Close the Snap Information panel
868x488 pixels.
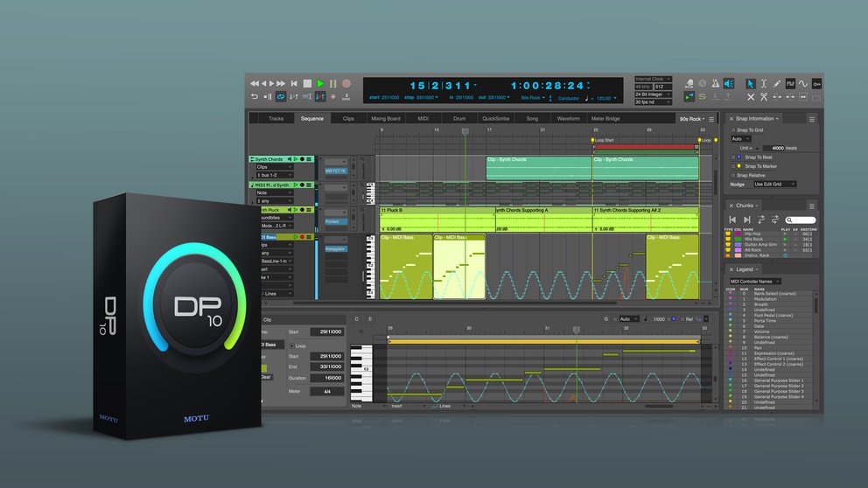(x=731, y=118)
